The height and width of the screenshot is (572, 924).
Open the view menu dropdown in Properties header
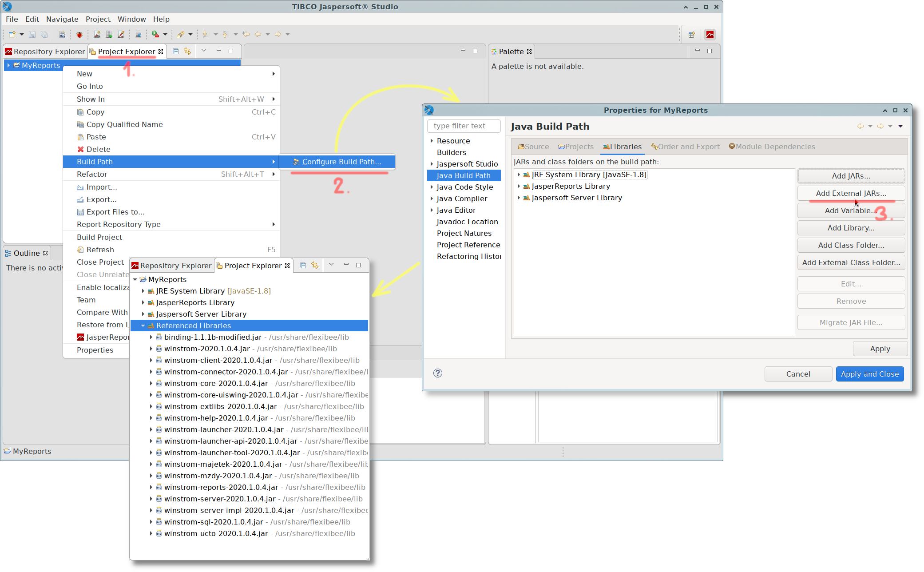click(900, 126)
